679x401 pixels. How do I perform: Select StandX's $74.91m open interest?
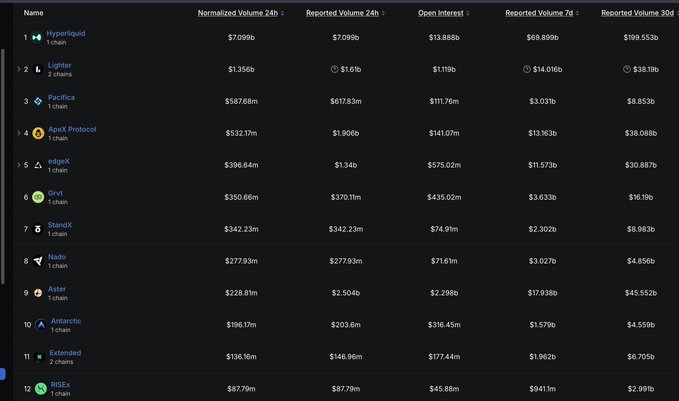(444, 229)
